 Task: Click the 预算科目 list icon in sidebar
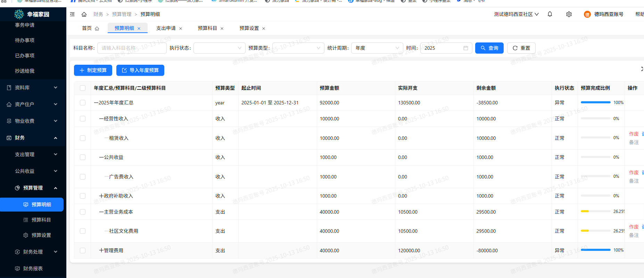tap(26, 220)
